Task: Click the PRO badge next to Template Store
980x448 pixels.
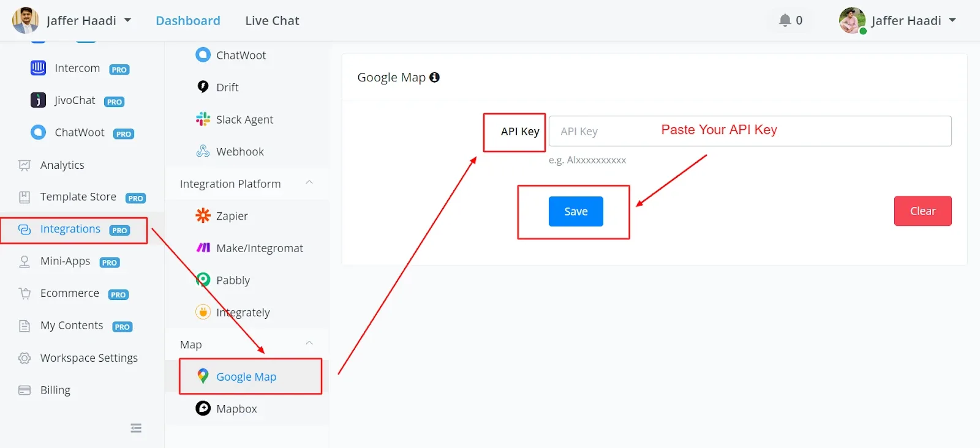Action: 135,198
